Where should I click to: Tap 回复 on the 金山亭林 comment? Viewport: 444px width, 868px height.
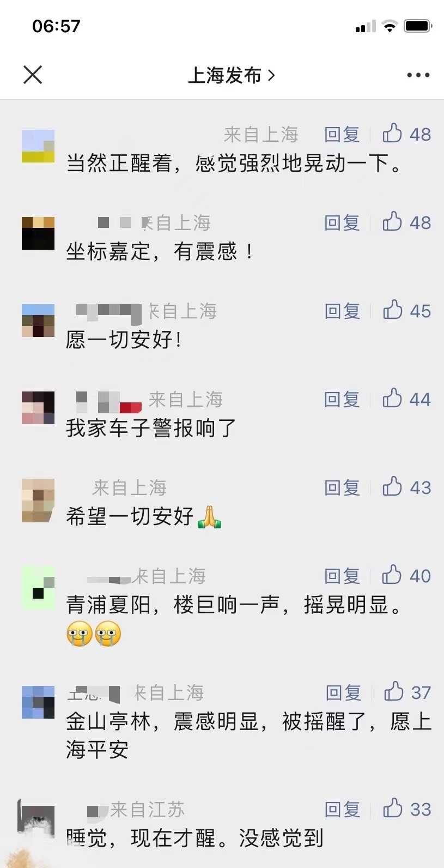tap(344, 692)
